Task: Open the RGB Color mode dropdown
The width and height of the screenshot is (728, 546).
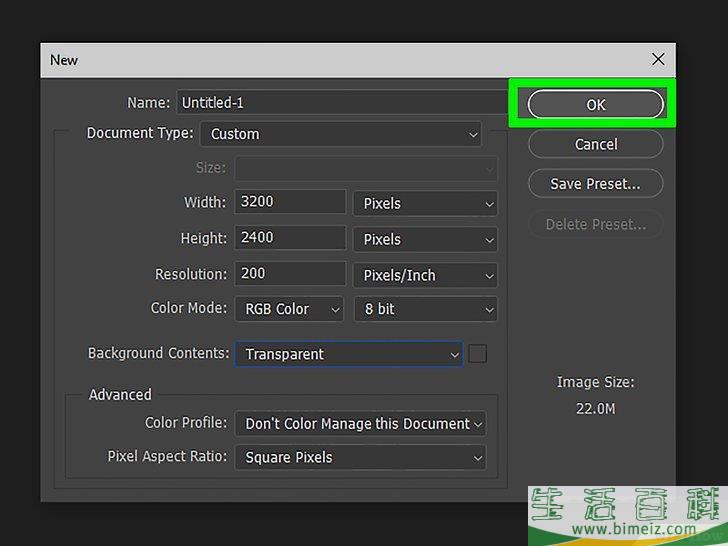Action: 289,309
